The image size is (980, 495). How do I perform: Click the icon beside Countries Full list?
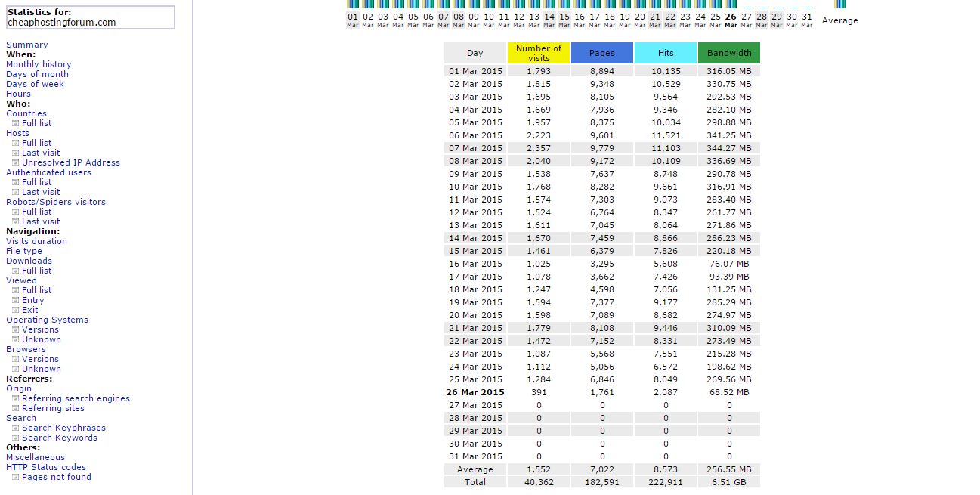coord(15,123)
